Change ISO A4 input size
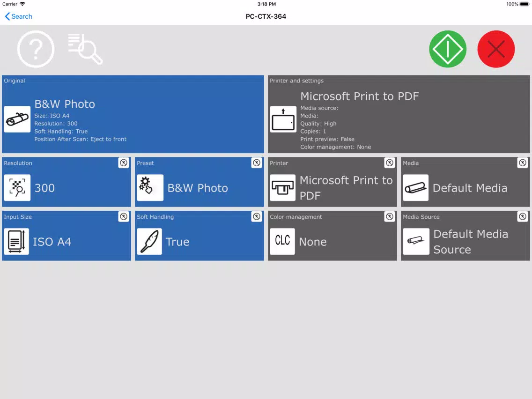 point(52,242)
